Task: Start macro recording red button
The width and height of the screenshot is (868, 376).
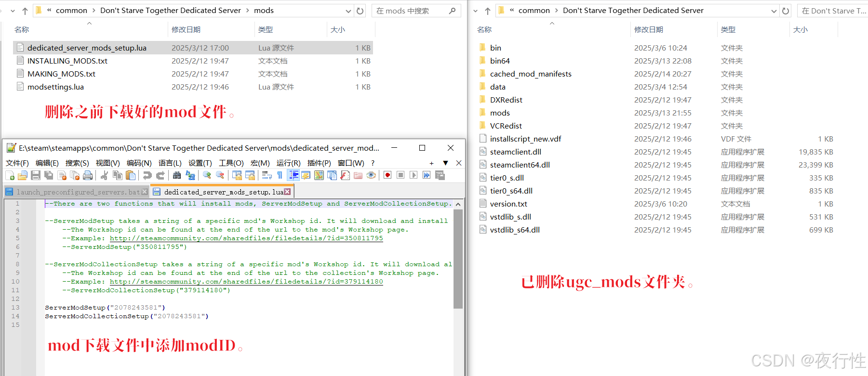Action: [387, 175]
